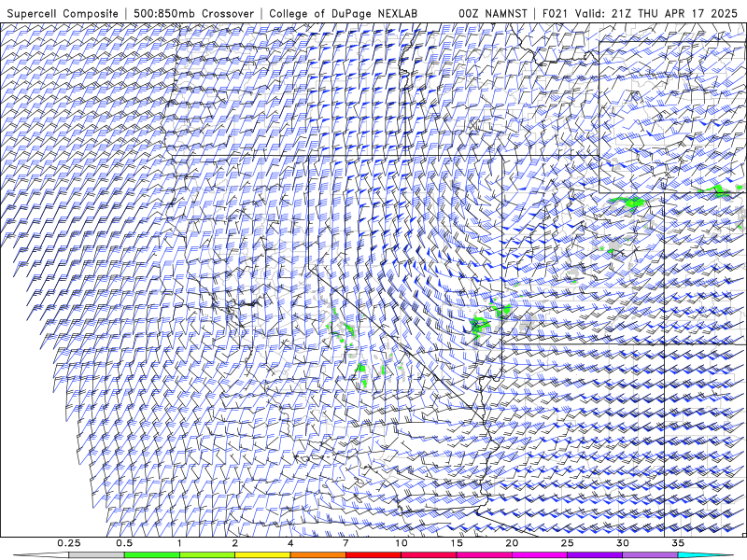This screenshot has width=747, height=560.
Task: Click the "0.25" legend label
Action: (x=68, y=543)
